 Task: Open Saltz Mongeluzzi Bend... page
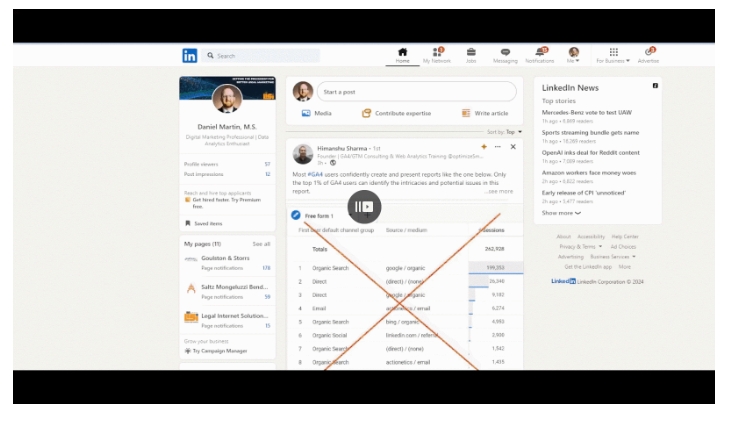pyautogui.click(x=234, y=286)
